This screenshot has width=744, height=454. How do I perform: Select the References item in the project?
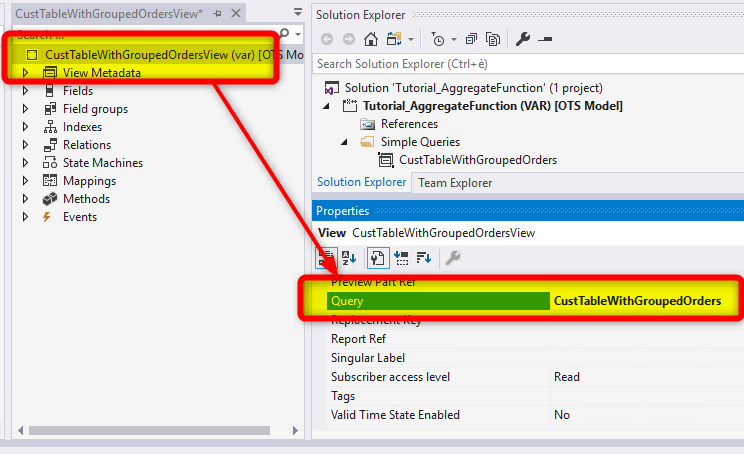click(x=409, y=124)
